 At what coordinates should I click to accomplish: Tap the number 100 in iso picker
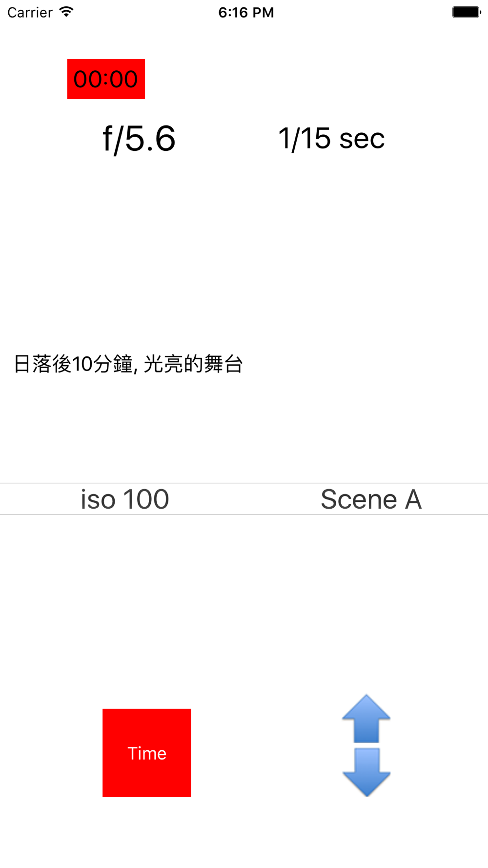[x=146, y=499]
